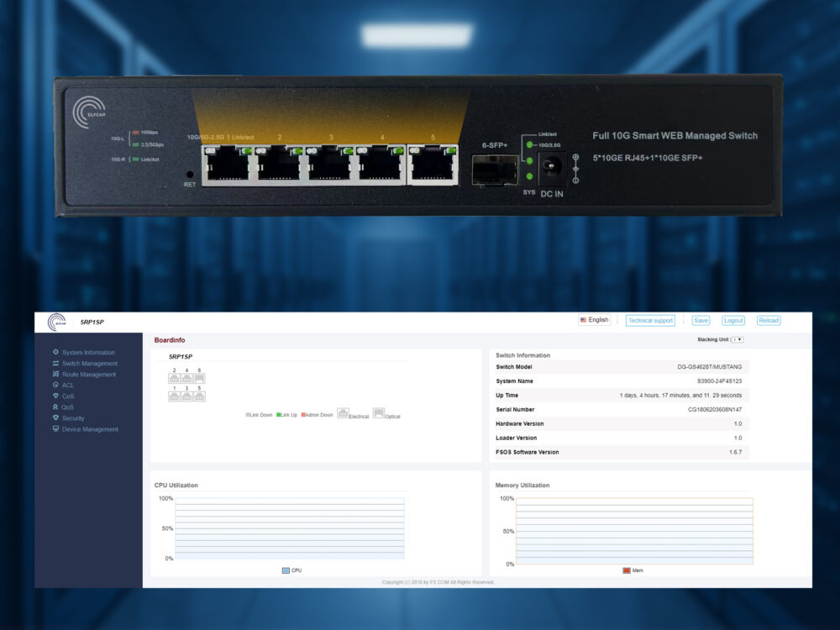
Task: Click the ACL sidebar icon
Action: [55, 385]
